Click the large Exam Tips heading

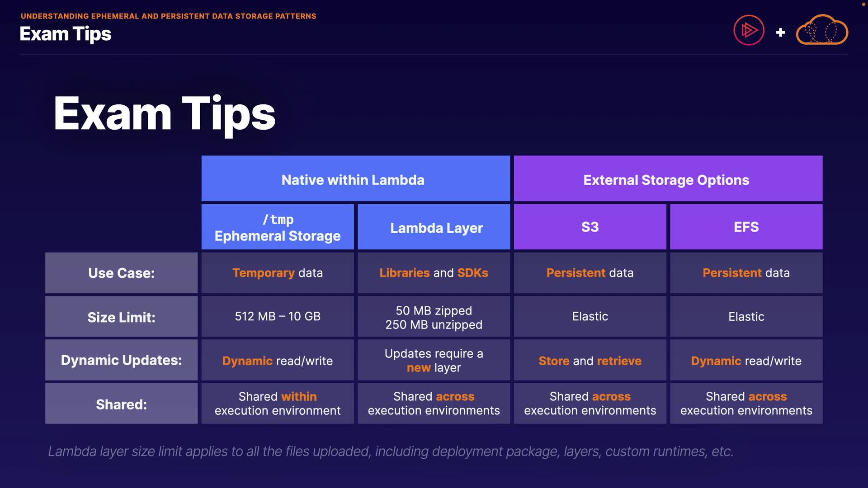point(164,114)
